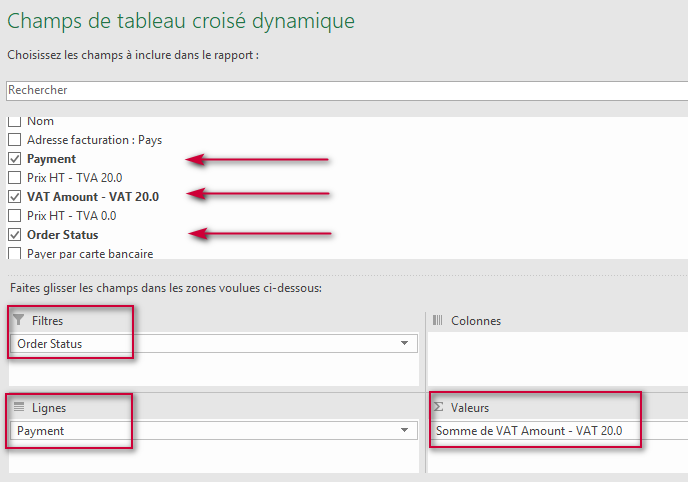Image resolution: width=688 pixels, height=482 pixels.
Task: Click the VAT Amount - VAT 20.0 field label
Action: point(92,197)
